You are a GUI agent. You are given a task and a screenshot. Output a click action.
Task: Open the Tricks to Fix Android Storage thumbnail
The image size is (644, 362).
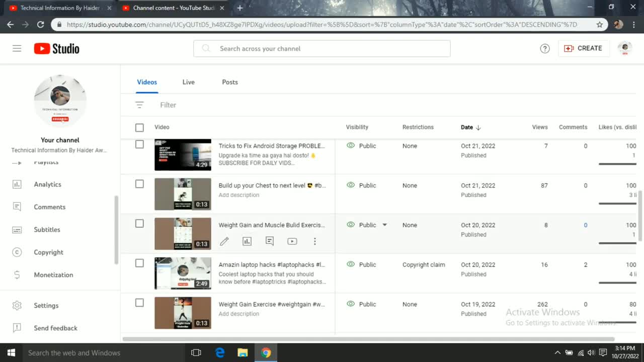[x=183, y=155]
